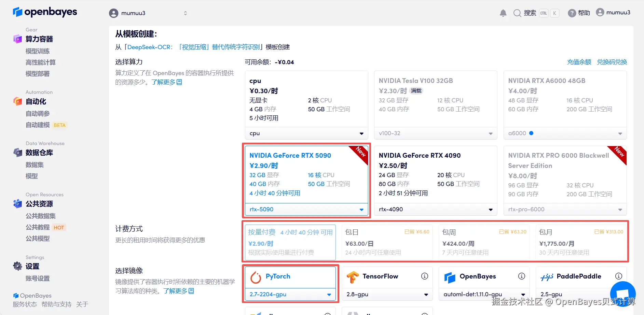The width and height of the screenshot is (644, 315).
Task: Open the 充值余额 link
Action: tap(579, 62)
